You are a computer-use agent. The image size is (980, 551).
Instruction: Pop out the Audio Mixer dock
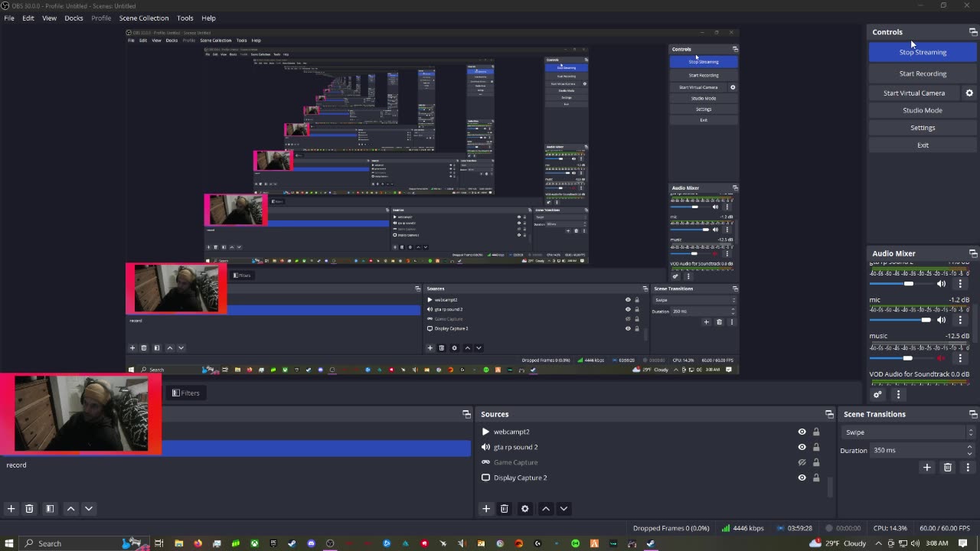[973, 253]
